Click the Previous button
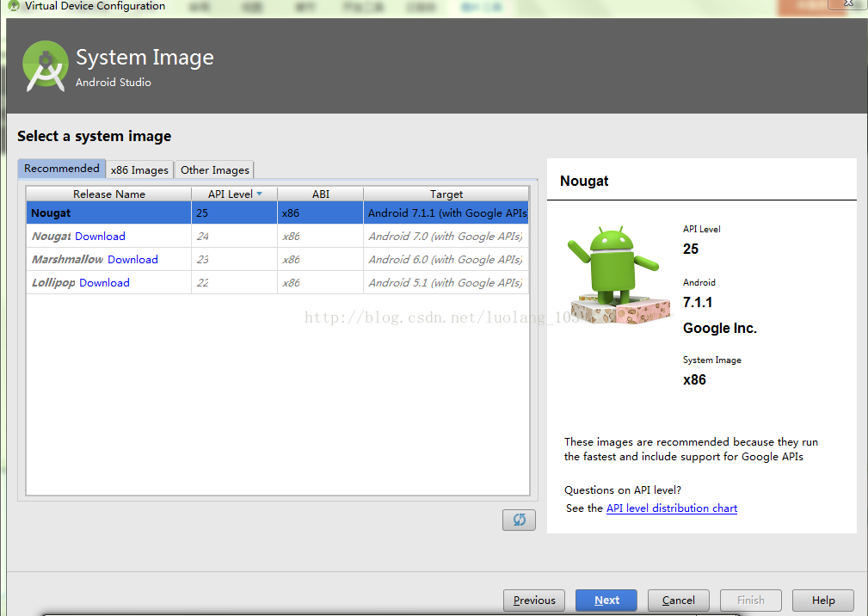Screen dimensions: 868x616 534,600
